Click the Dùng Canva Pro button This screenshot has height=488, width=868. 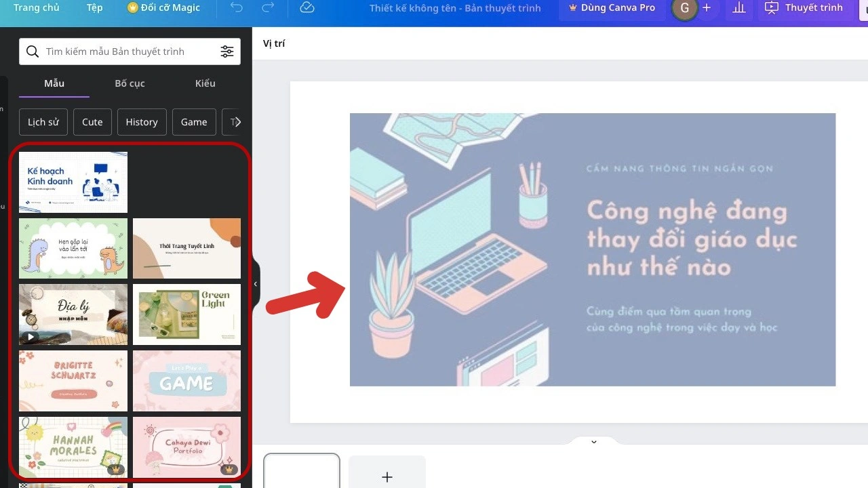(x=611, y=8)
